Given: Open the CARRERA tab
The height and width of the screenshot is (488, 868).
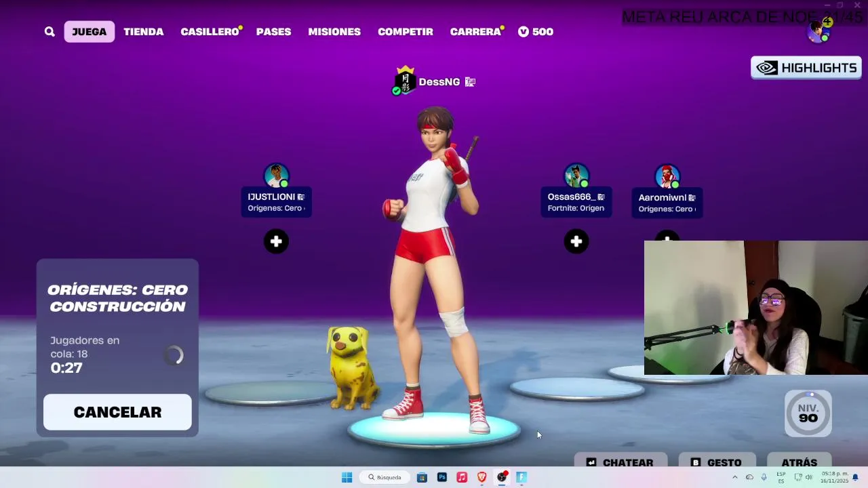Looking at the screenshot, I should coord(476,32).
